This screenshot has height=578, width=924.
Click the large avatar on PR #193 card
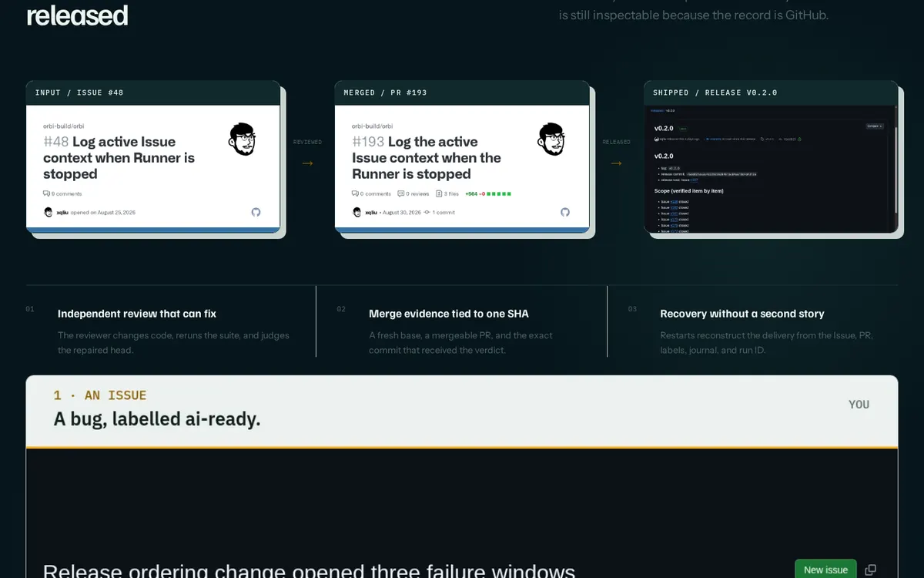(x=551, y=139)
